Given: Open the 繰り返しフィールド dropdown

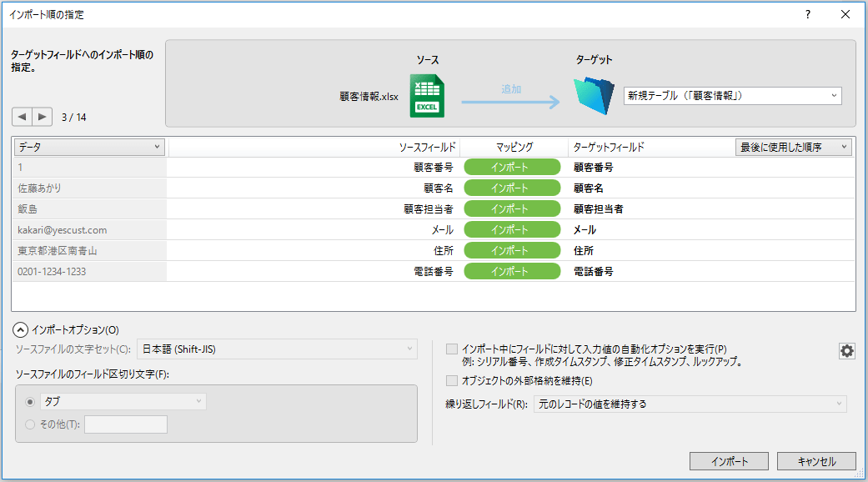Looking at the screenshot, I should (690, 404).
